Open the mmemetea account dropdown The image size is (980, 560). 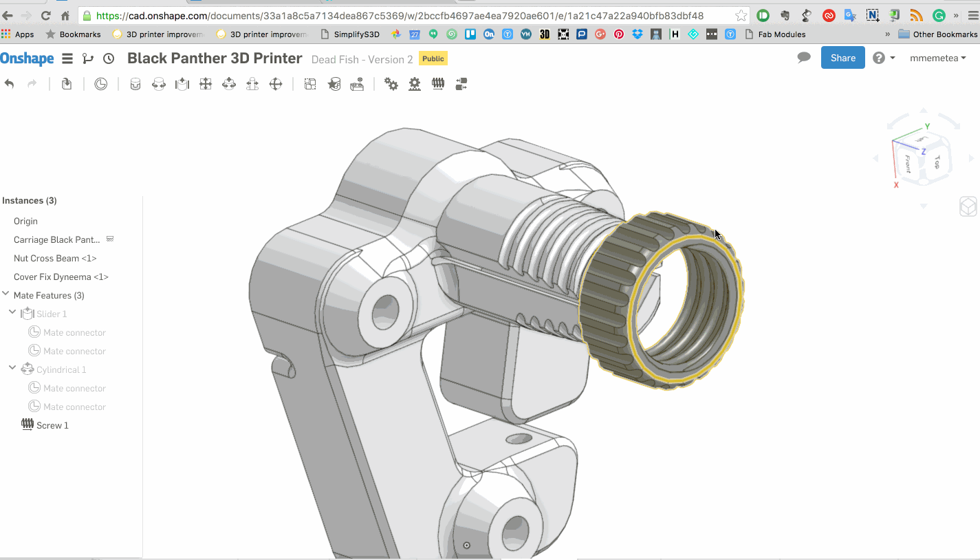(937, 58)
